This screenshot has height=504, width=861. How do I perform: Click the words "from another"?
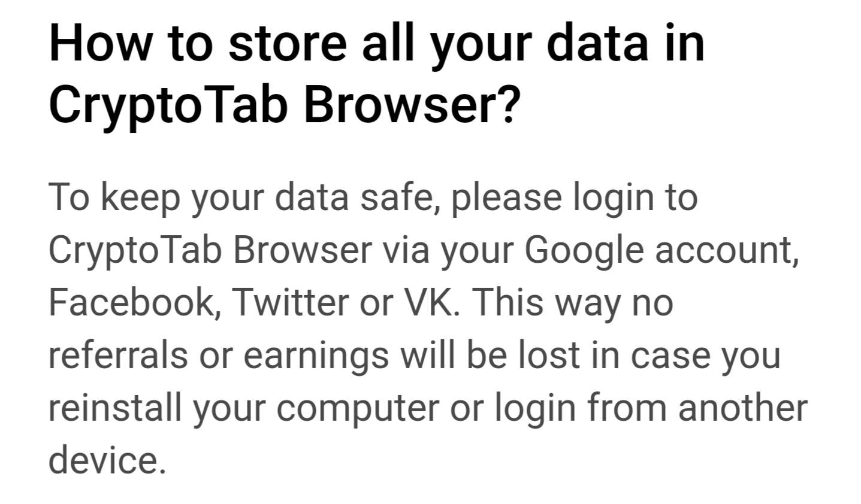coord(697,408)
